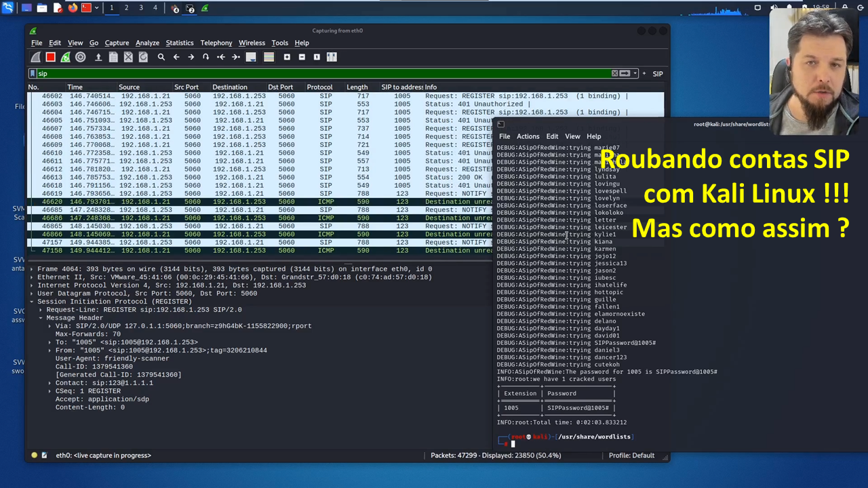Screen dimensions: 868x488
Task: Jump to the last packet
Action: tap(236, 57)
